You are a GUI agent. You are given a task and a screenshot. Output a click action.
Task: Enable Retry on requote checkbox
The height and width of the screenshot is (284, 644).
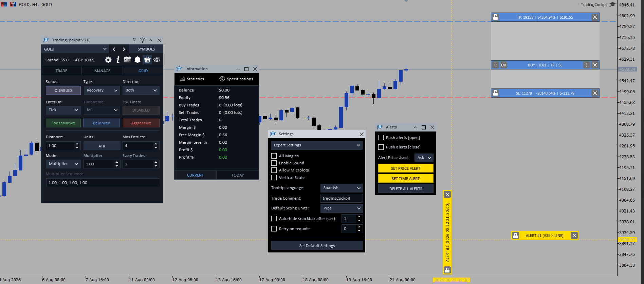pos(274,229)
